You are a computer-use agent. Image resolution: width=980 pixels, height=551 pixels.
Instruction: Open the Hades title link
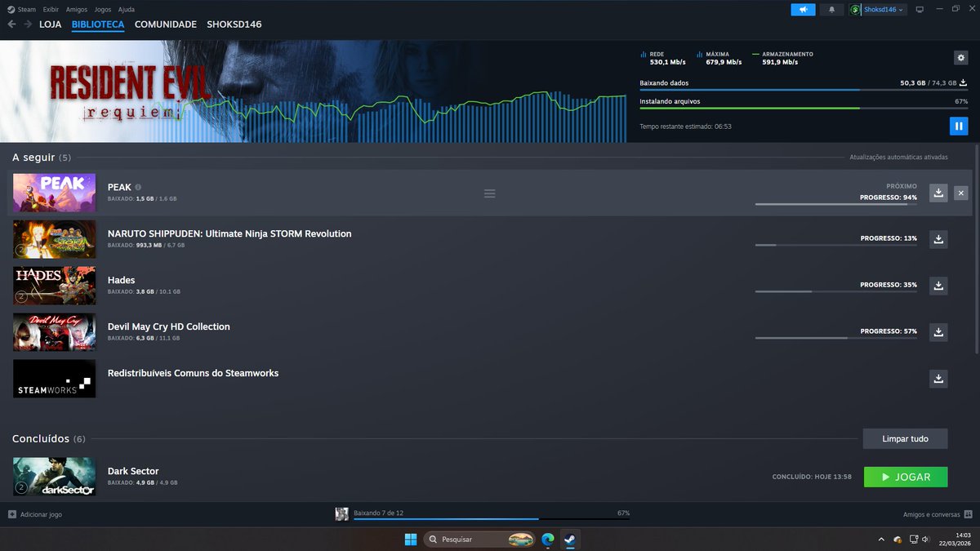[x=122, y=280]
